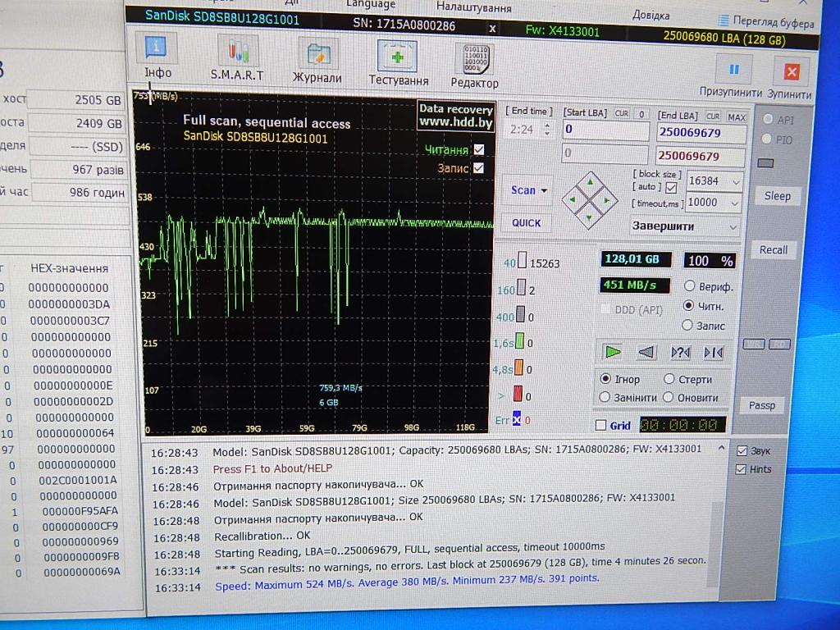
Task: Open the Language menu
Action: click(x=371, y=4)
